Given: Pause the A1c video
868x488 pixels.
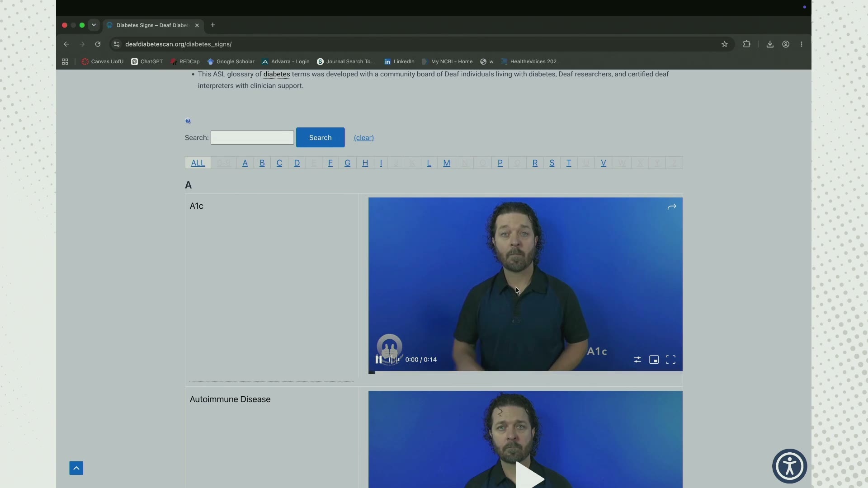Looking at the screenshot, I should click(x=378, y=360).
